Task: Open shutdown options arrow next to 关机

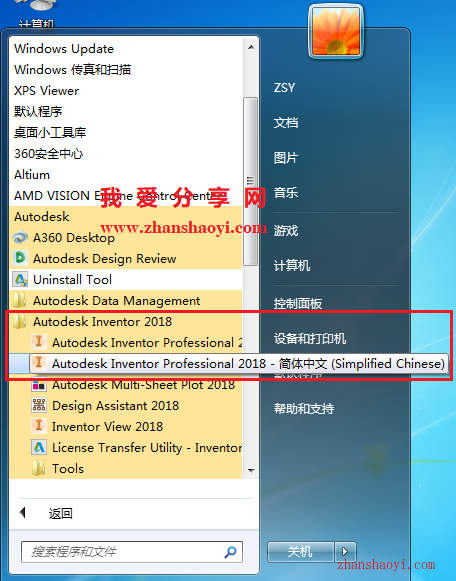Action: [x=345, y=552]
